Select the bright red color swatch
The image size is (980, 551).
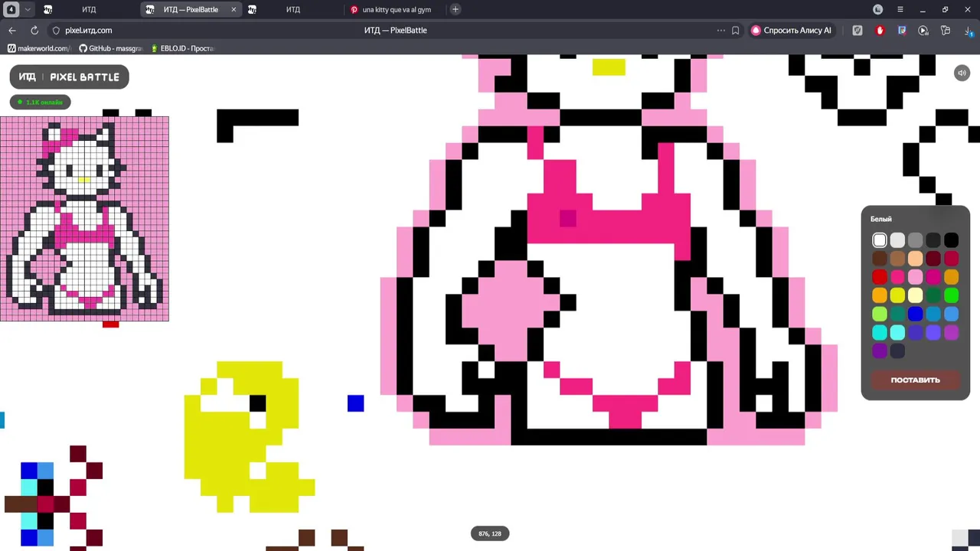pos(880,277)
